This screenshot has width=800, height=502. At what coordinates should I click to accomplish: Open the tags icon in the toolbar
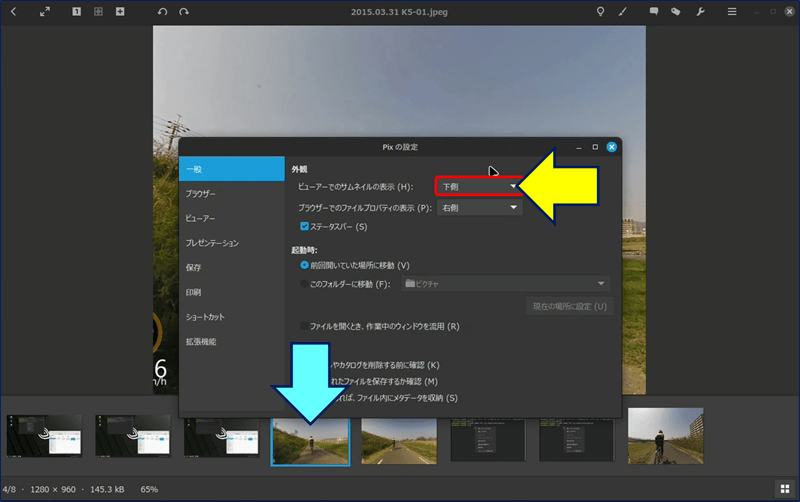[676, 11]
